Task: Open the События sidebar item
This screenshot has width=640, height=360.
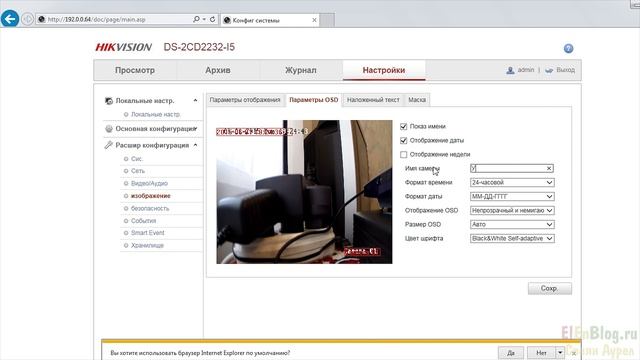Action: pyautogui.click(x=143, y=221)
